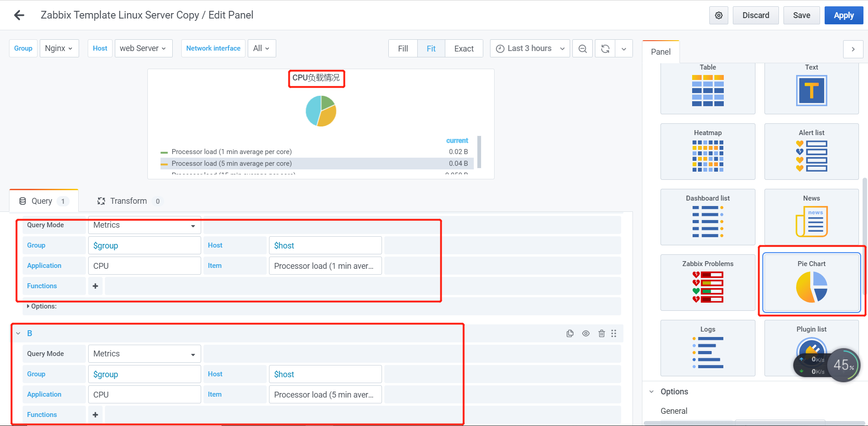Edit the first query's Group field

(x=145, y=245)
